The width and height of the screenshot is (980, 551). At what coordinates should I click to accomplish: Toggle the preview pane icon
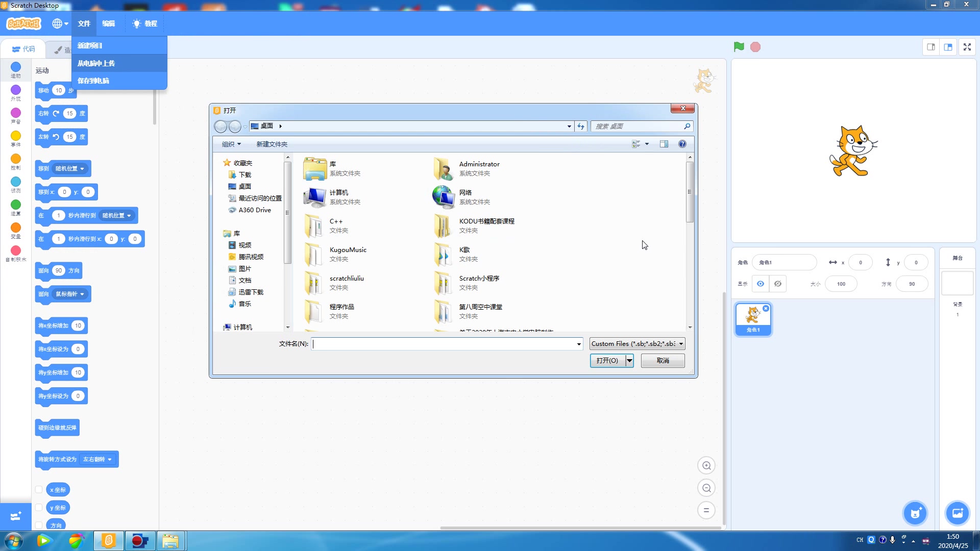pyautogui.click(x=664, y=144)
